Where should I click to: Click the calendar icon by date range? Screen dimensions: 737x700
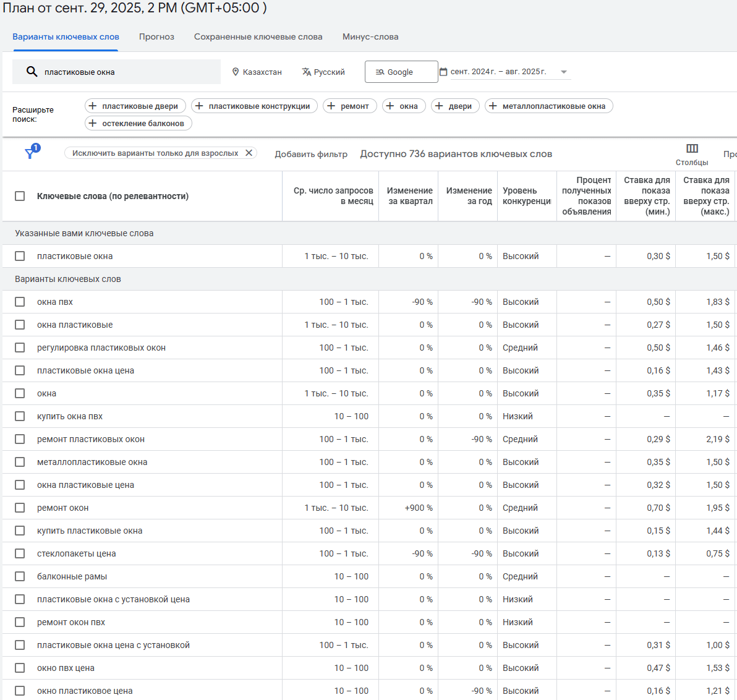(443, 72)
